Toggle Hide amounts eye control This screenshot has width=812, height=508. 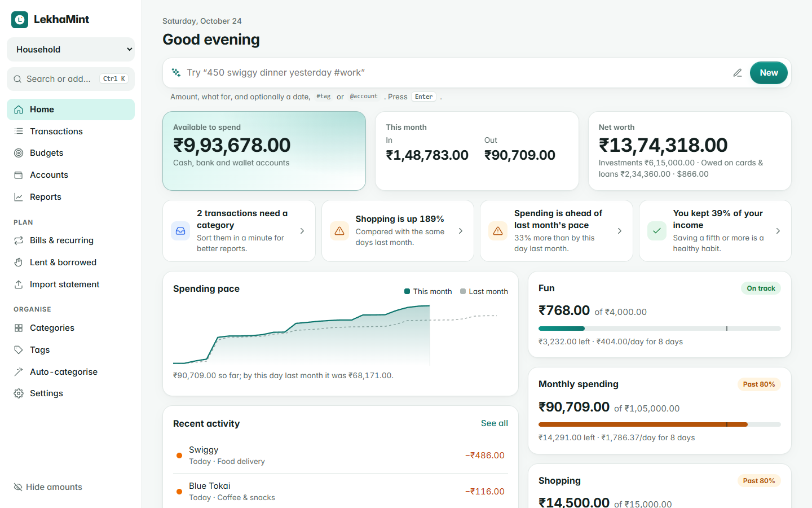48,487
